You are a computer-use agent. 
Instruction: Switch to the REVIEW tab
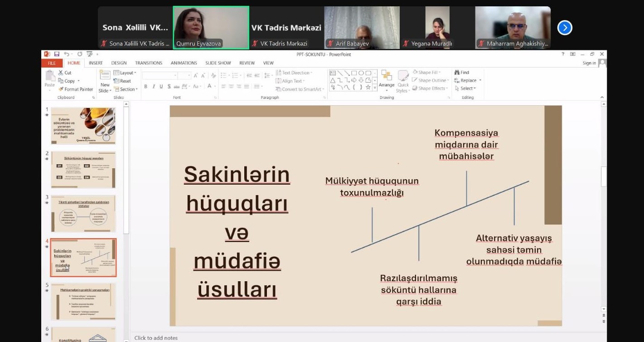coord(247,63)
